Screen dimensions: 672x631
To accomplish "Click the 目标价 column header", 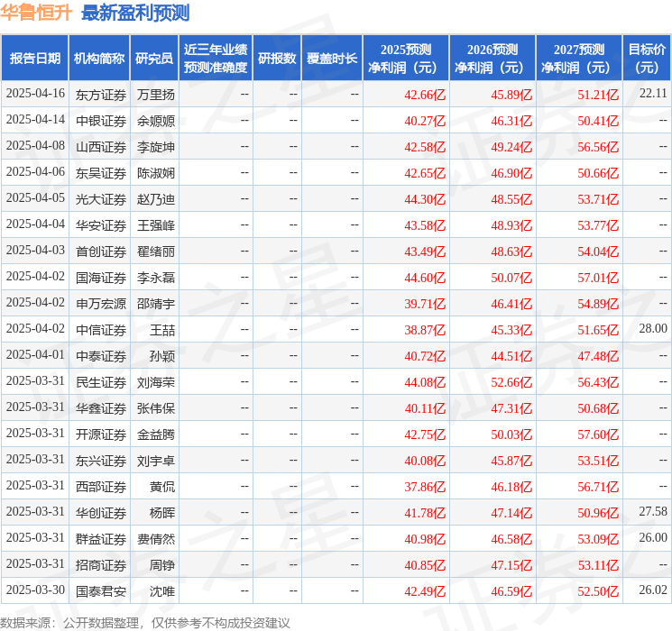I will (x=647, y=58).
